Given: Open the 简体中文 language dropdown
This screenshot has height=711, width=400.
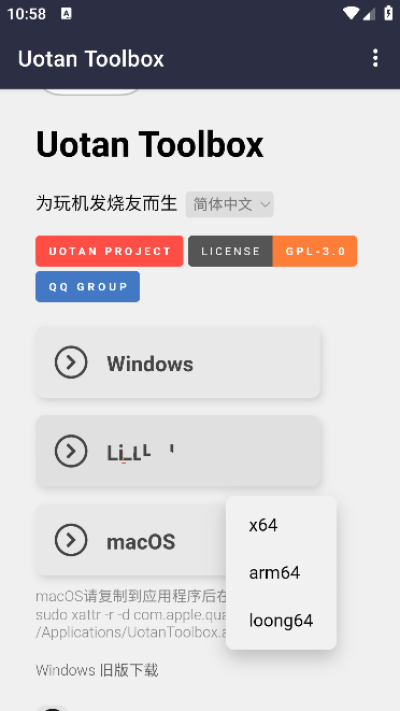Looking at the screenshot, I should point(229,205).
